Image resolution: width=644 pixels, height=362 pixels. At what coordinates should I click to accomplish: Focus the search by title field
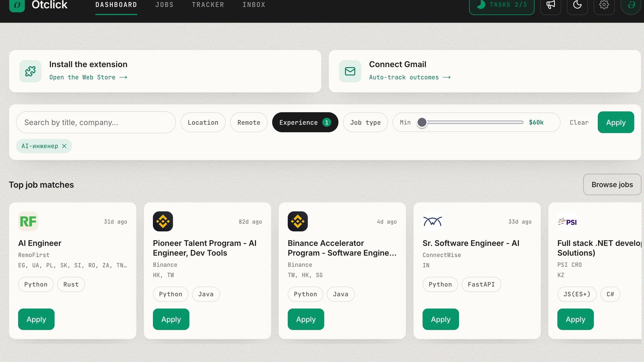tap(96, 122)
